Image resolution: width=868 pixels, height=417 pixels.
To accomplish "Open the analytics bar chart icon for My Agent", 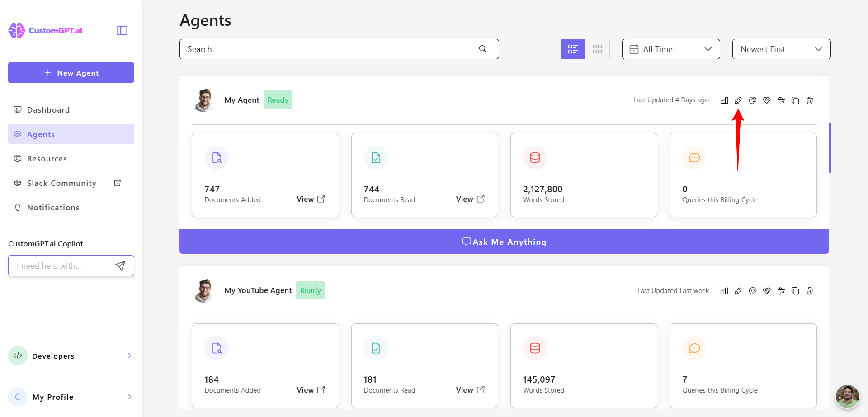I will (x=724, y=100).
